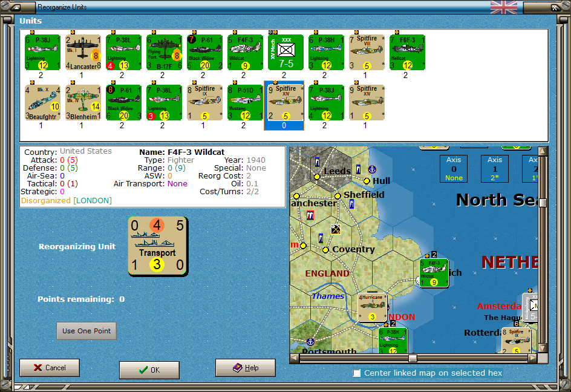Click the Cancel button
The height and width of the screenshot is (392, 571).
[50, 368]
